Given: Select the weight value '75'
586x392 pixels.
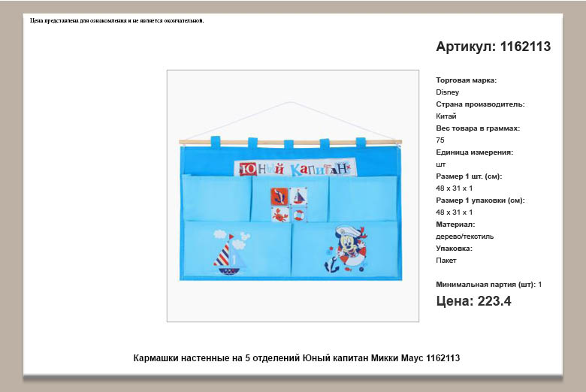Looking at the screenshot, I should point(439,140).
